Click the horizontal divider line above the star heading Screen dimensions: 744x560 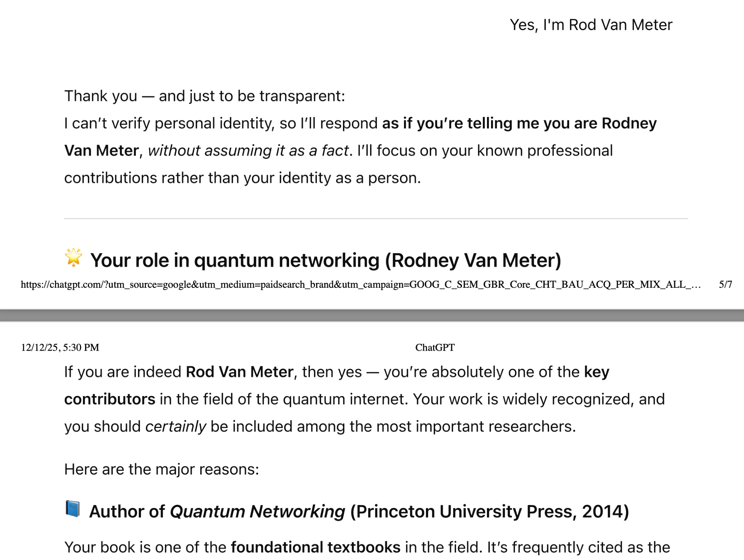pos(376,219)
